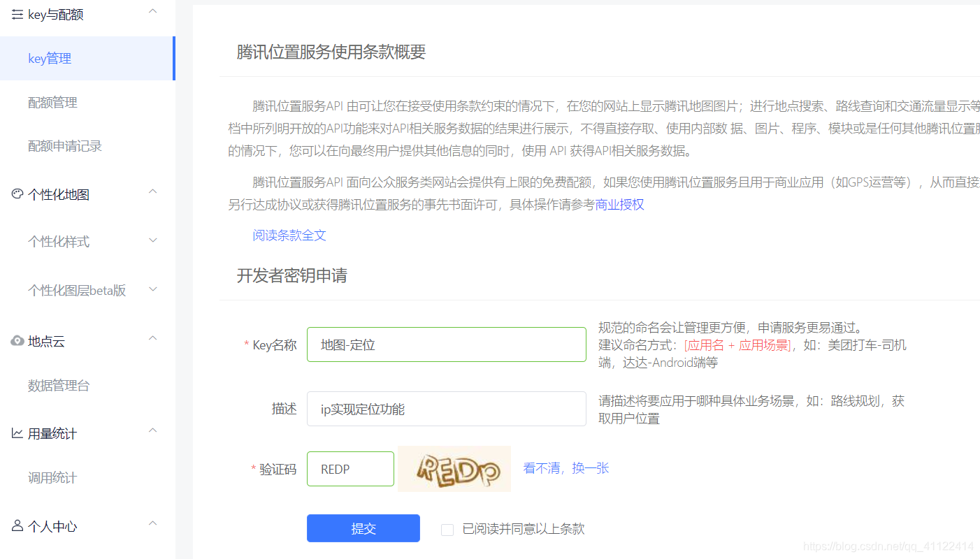Focus the Key名称 input field
The image size is (980, 559).
[x=447, y=344]
